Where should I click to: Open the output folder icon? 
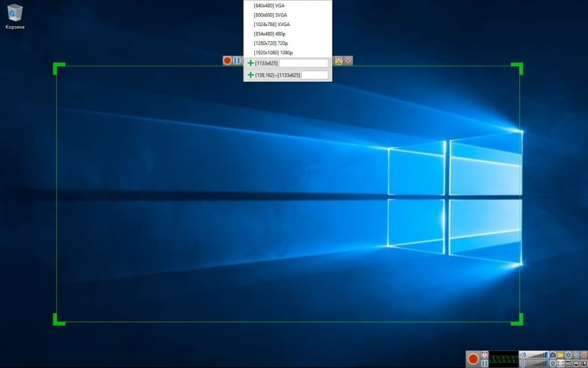coord(560,355)
